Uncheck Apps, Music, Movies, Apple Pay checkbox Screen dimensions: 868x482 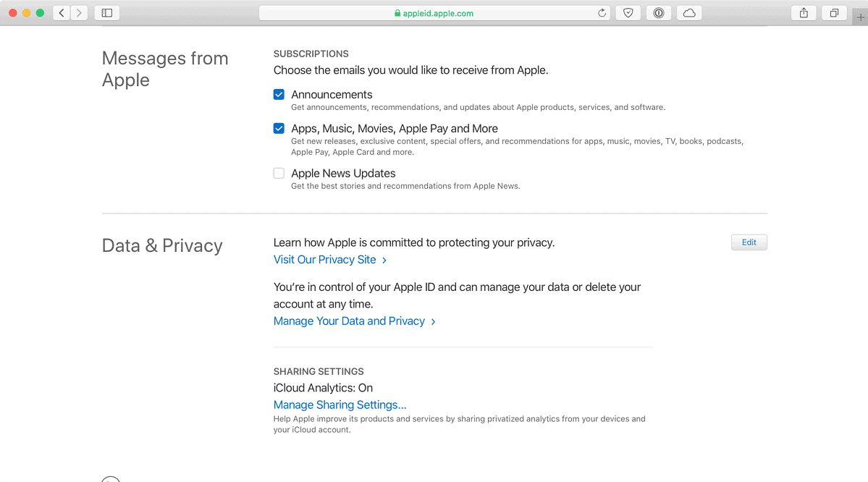[279, 128]
